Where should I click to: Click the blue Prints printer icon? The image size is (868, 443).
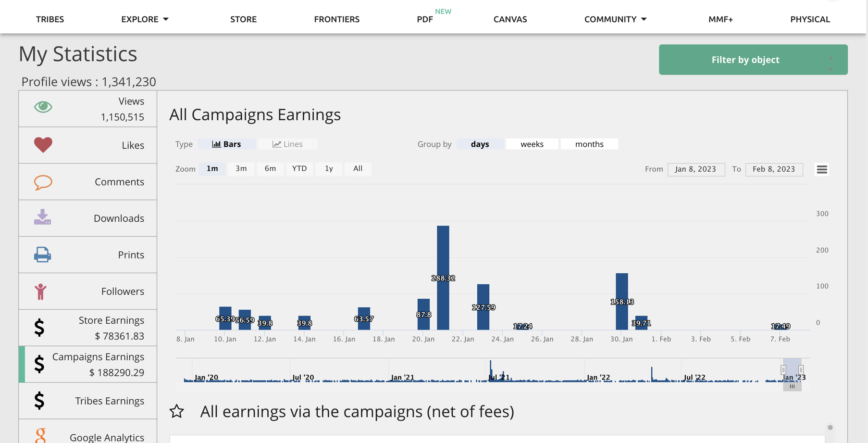(x=42, y=254)
